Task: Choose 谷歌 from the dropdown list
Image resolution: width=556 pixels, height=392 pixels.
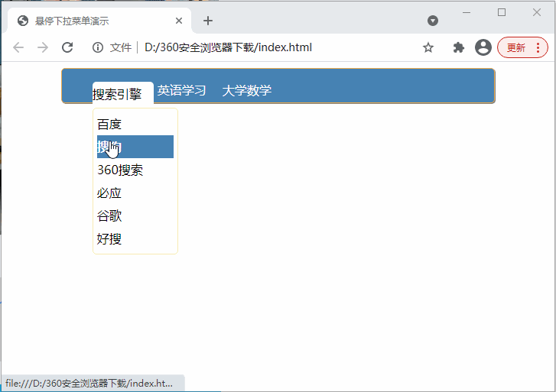Action: 135,215
